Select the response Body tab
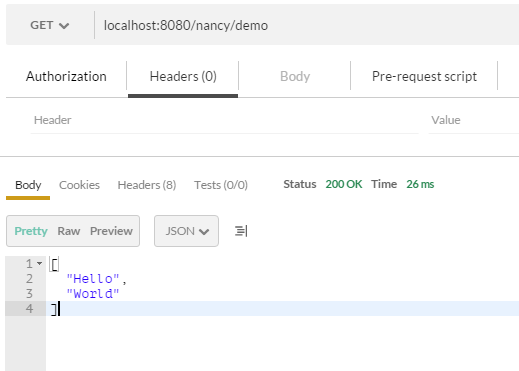Viewport: 519px width, 371px height. click(x=28, y=185)
